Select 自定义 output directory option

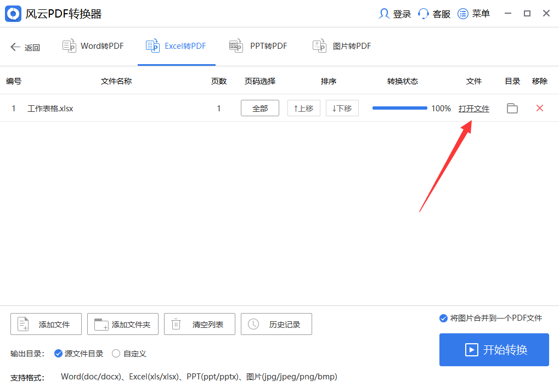(116, 354)
